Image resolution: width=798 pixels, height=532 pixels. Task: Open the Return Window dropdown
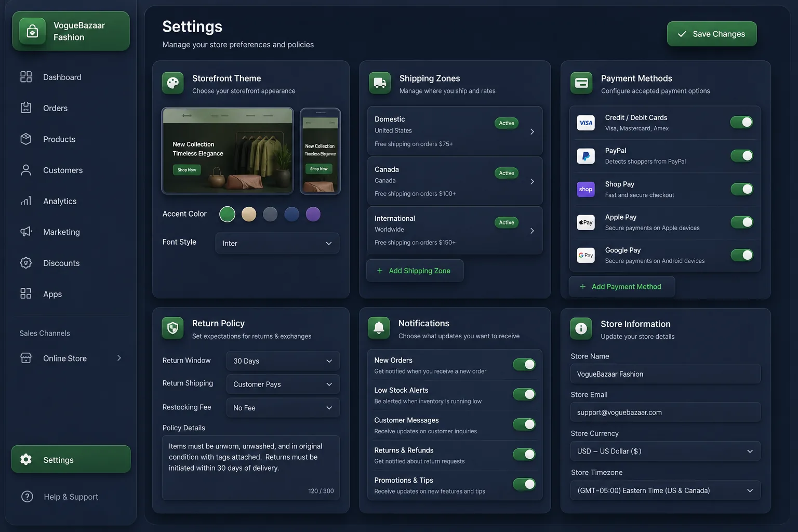point(283,361)
